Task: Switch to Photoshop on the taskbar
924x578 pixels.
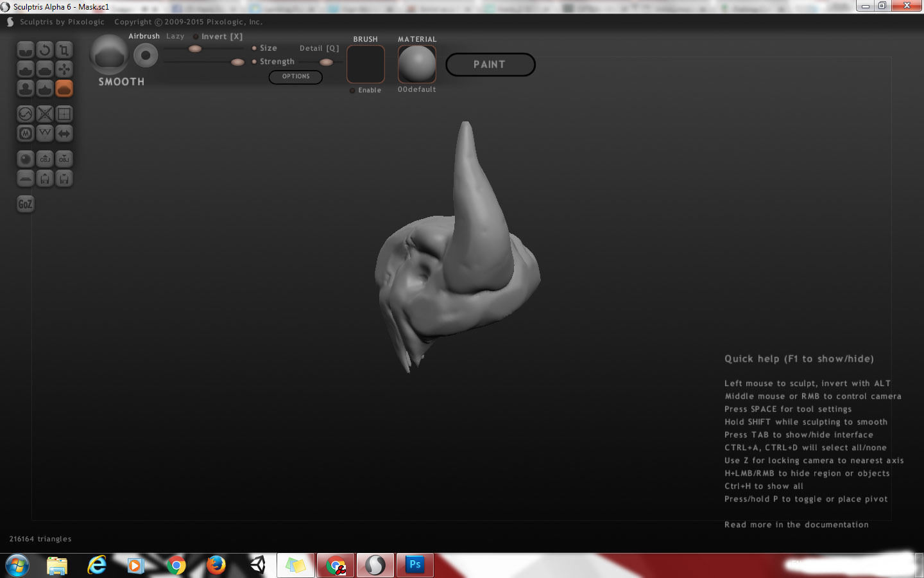Action: [415, 565]
